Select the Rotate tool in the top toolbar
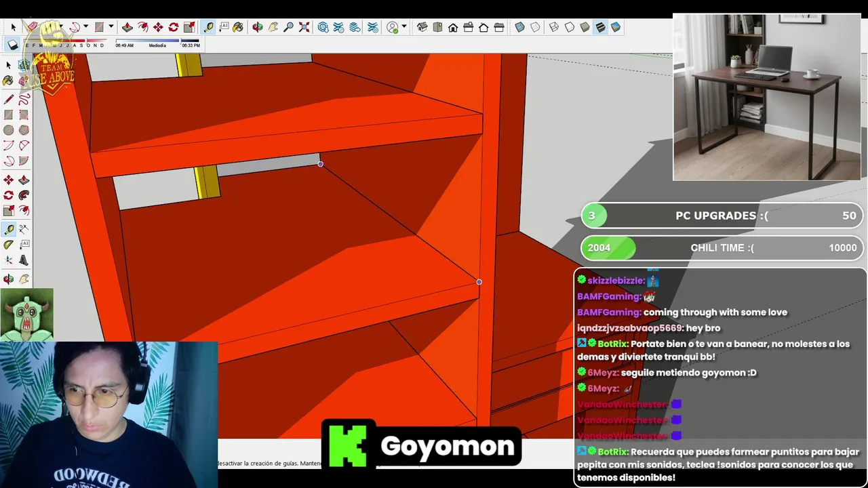 (x=174, y=27)
